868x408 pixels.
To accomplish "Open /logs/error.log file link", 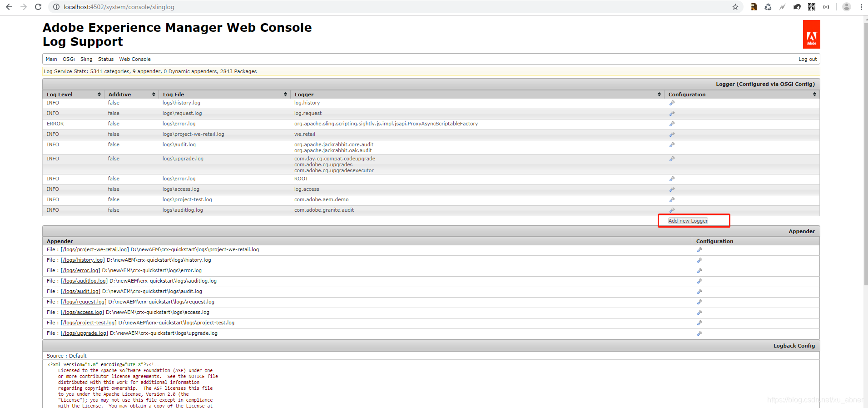I will point(80,271).
